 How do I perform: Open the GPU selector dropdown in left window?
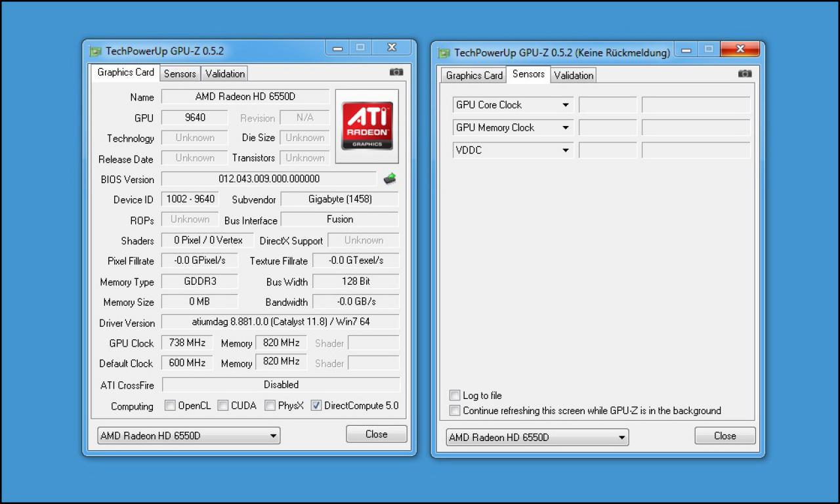point(189,436)
